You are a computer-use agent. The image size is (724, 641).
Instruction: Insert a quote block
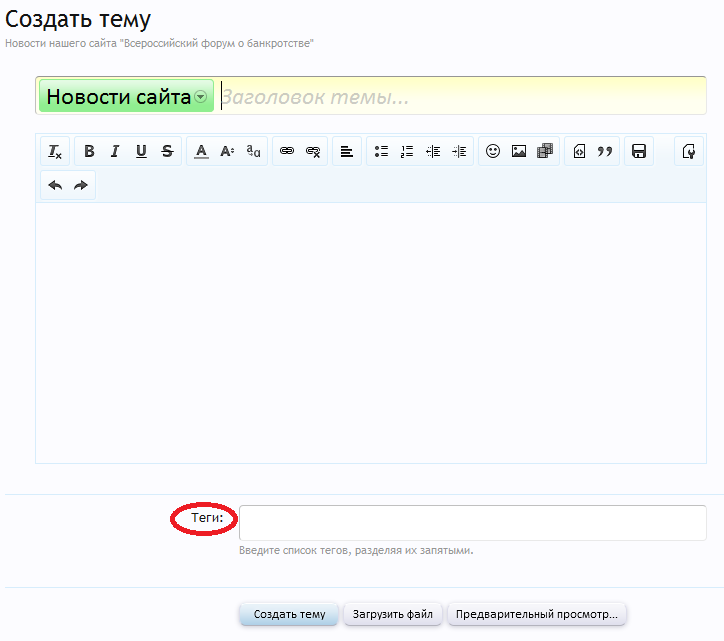pos(605,151)
